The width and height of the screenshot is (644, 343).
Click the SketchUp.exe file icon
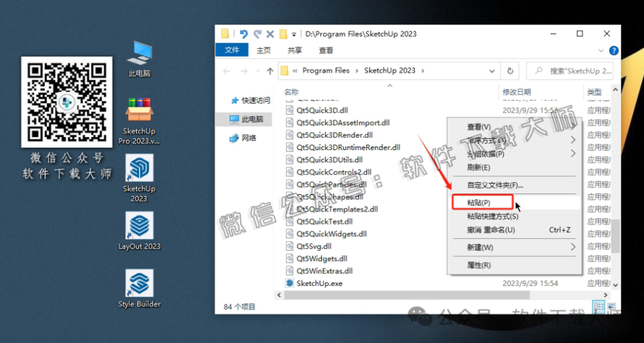289,283
